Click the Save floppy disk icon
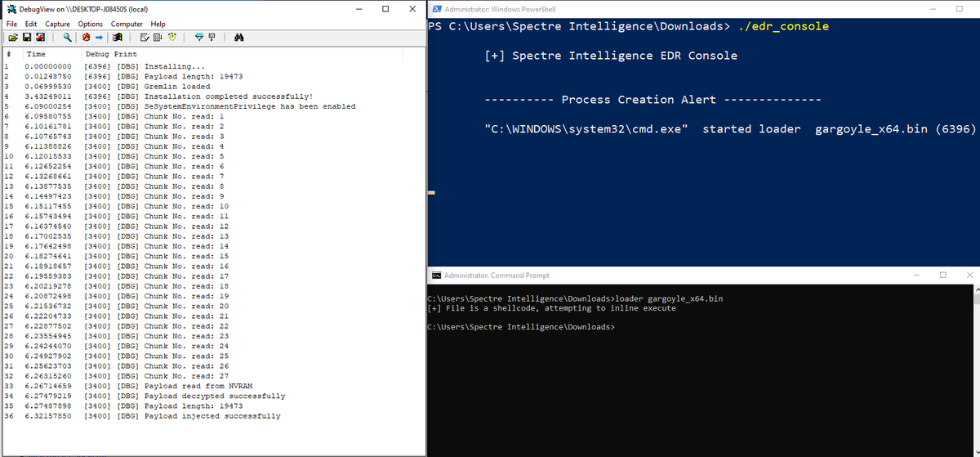 tap(27, 37)
